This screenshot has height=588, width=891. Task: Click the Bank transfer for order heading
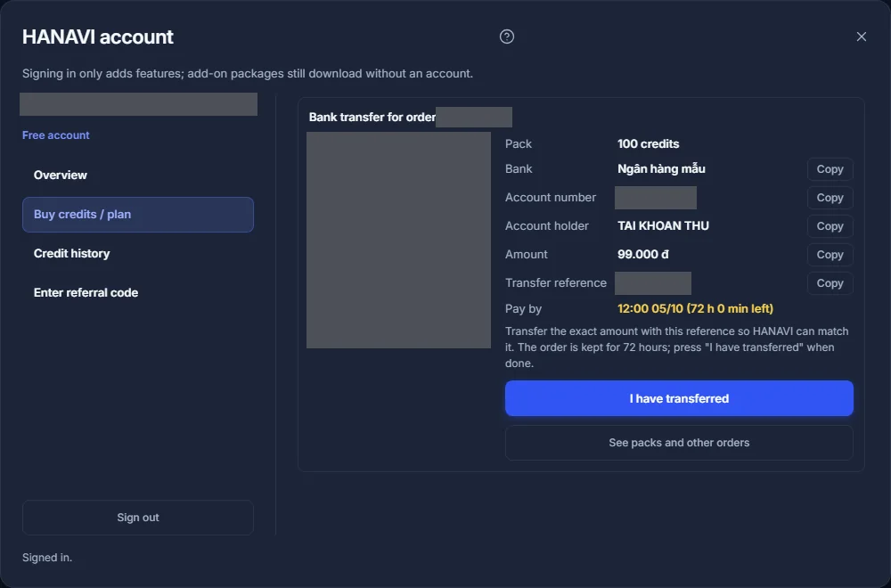pos(372,117)
